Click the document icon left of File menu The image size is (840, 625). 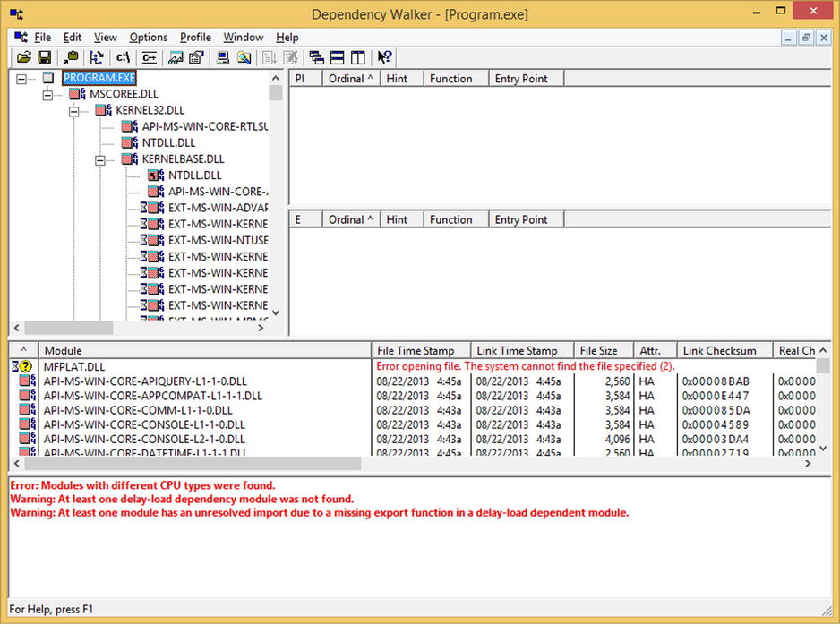(x=21, y=37)
